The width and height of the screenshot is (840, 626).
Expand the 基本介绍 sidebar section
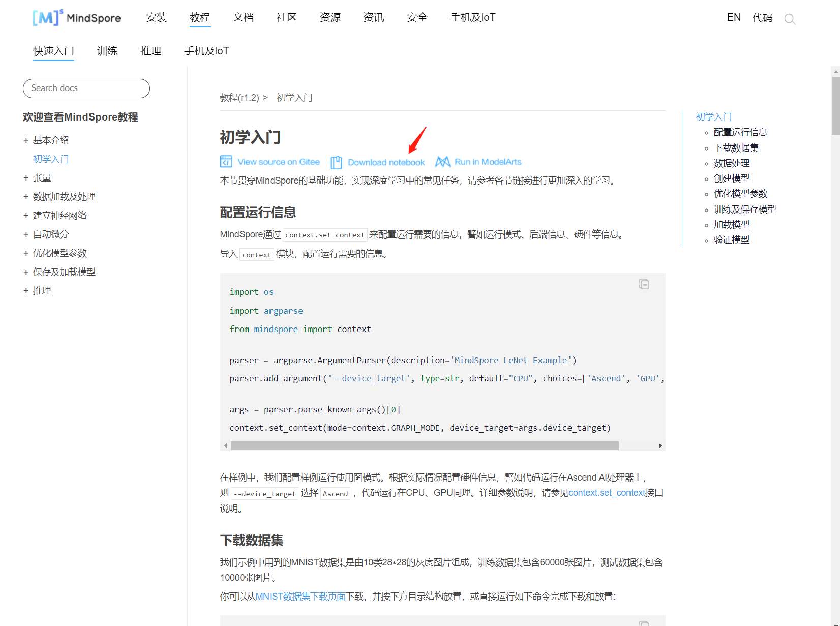click(26, 140)
